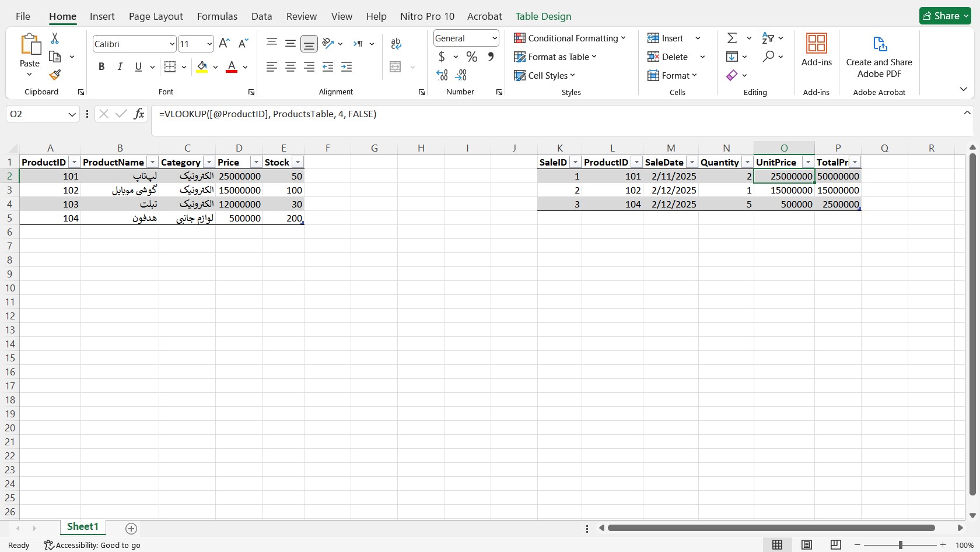Toggle Align Right
This screenshot has width=980, height=552.
click(309, 66)
